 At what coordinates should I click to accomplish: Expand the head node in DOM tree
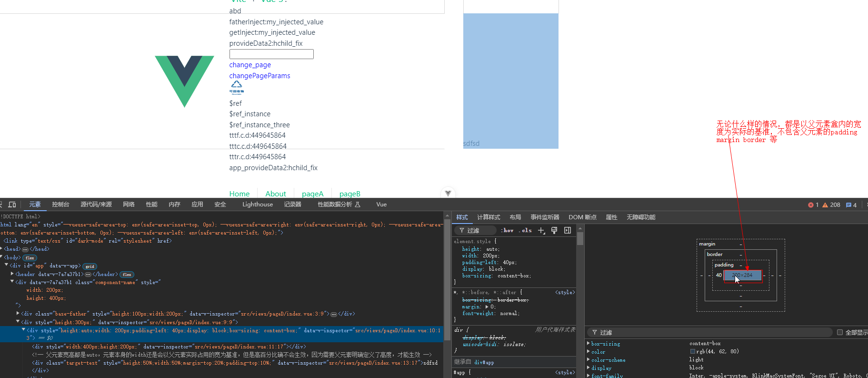coord(2,249)
